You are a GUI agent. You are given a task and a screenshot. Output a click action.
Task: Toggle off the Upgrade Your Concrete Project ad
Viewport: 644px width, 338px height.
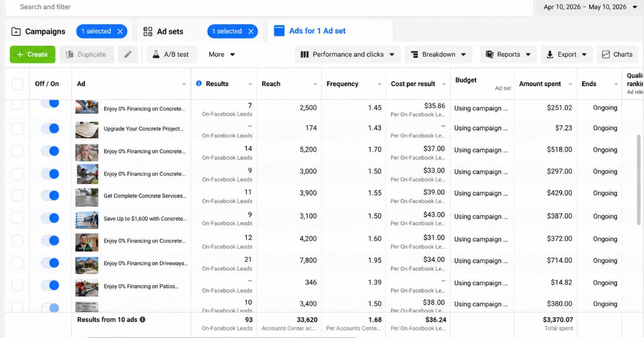coord(50,128)
